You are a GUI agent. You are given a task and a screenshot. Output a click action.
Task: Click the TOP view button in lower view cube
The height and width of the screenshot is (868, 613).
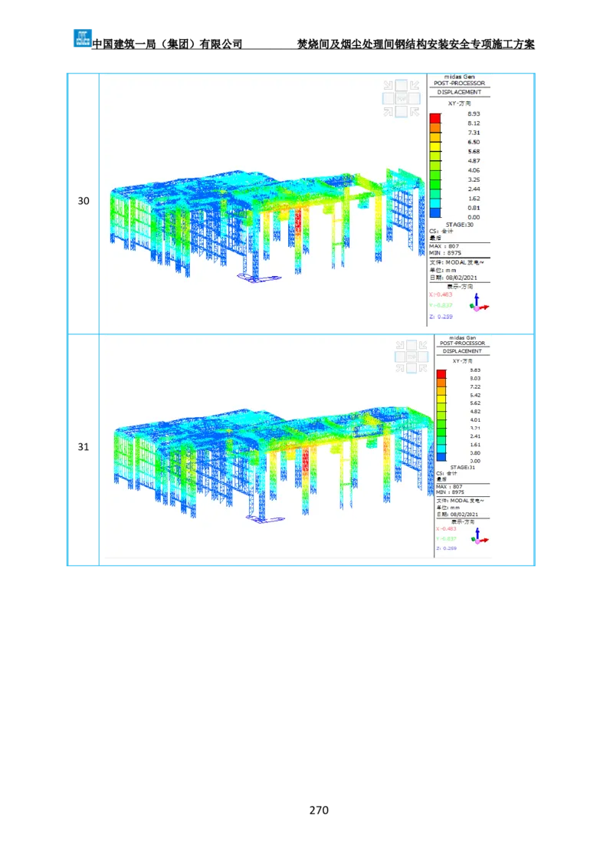(411, 357)
